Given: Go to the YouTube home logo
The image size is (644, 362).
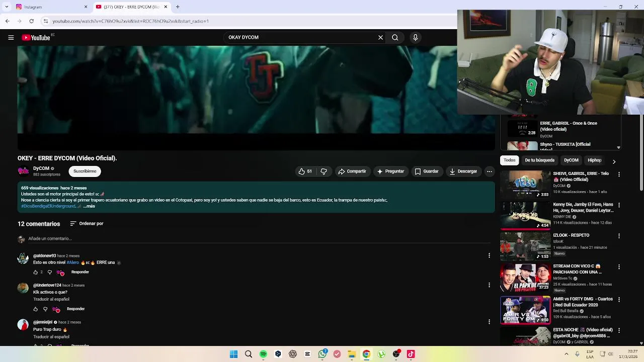Looking at the screenshot, I should click(36, 38).
